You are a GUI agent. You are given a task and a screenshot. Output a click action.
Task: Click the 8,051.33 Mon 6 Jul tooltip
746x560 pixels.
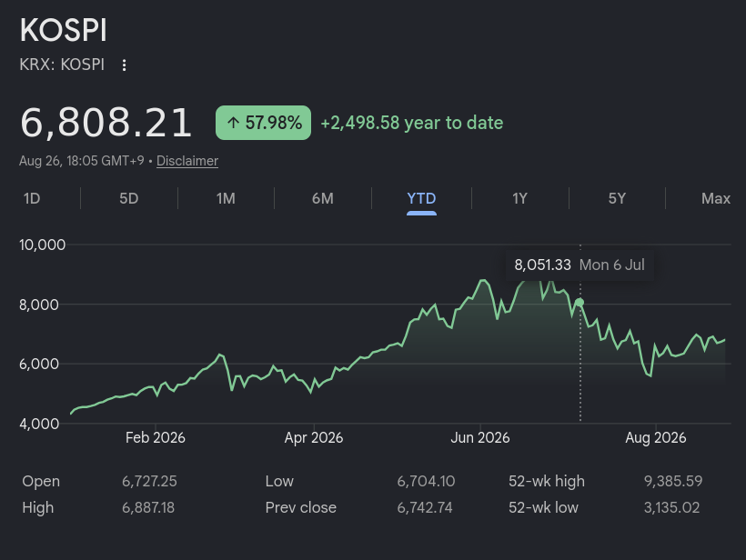pyautogui.click(x=580, y=265)
